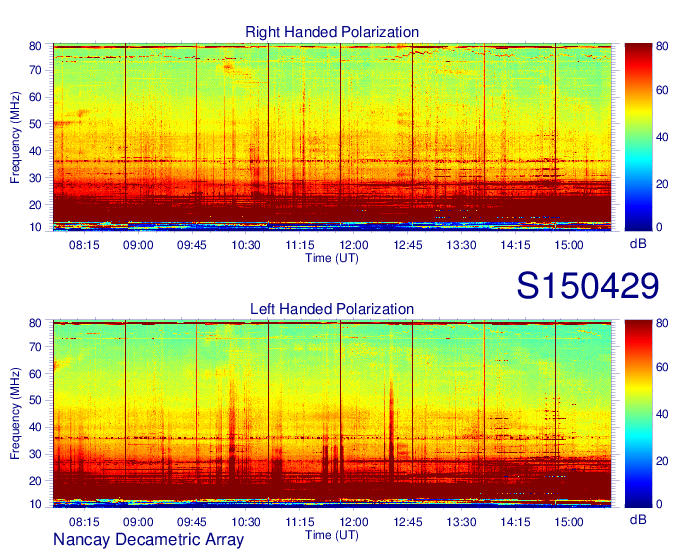Click '60' frequency tick on Right Handed plot
This screenshot has height=552, width=680.
click(35, 97)
